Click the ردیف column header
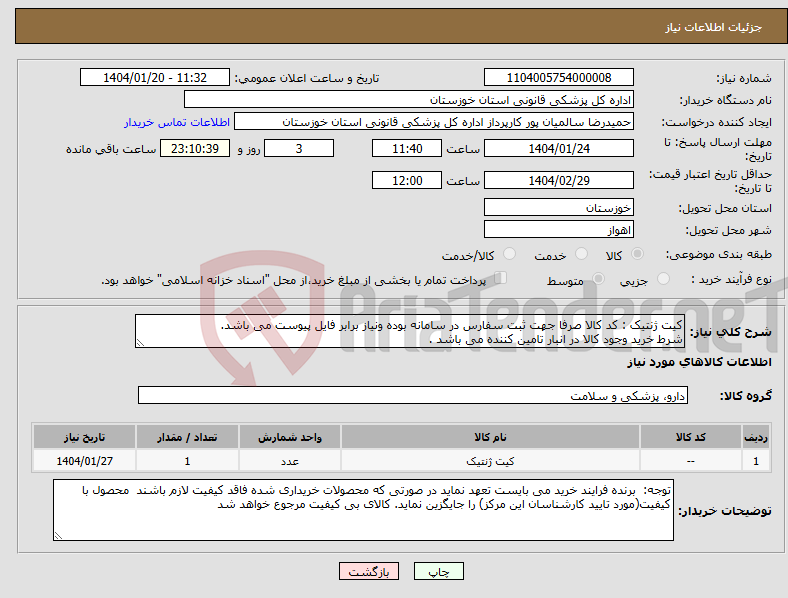This screenshot has height=598, width=788. pos(756,437)
